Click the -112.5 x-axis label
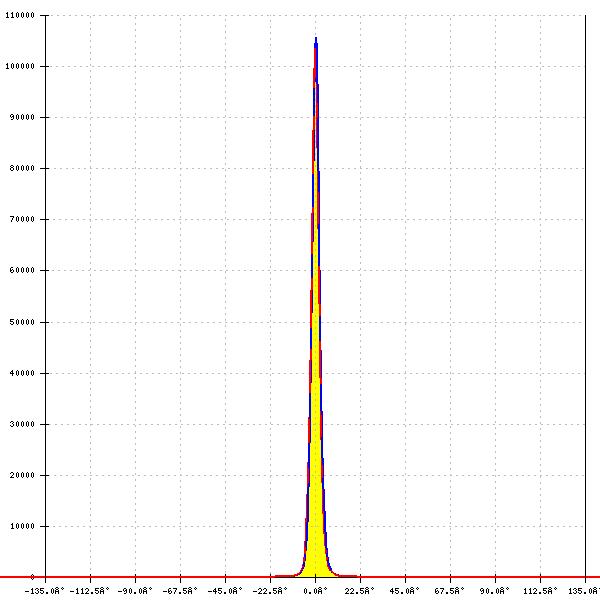 (90, 591)
